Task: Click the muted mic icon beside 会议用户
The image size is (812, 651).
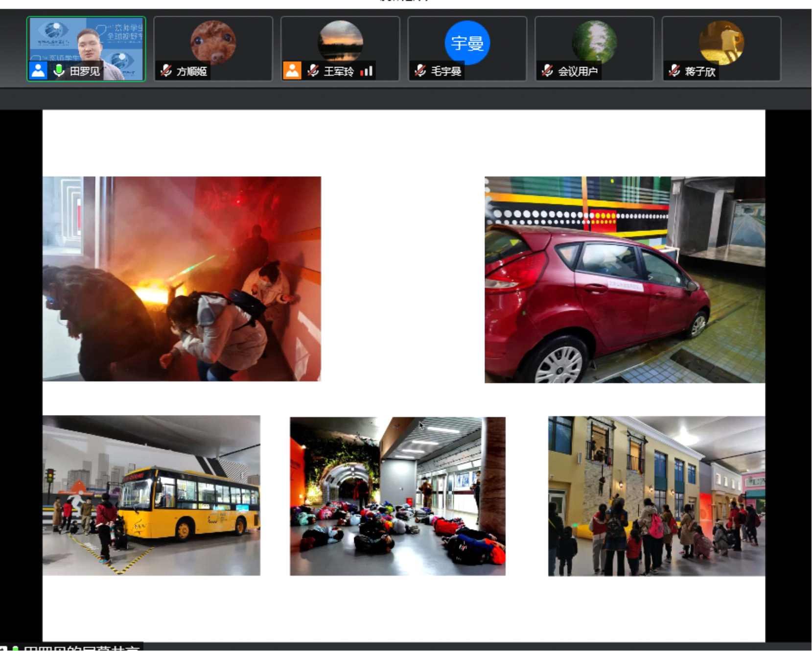Action: 547,71
